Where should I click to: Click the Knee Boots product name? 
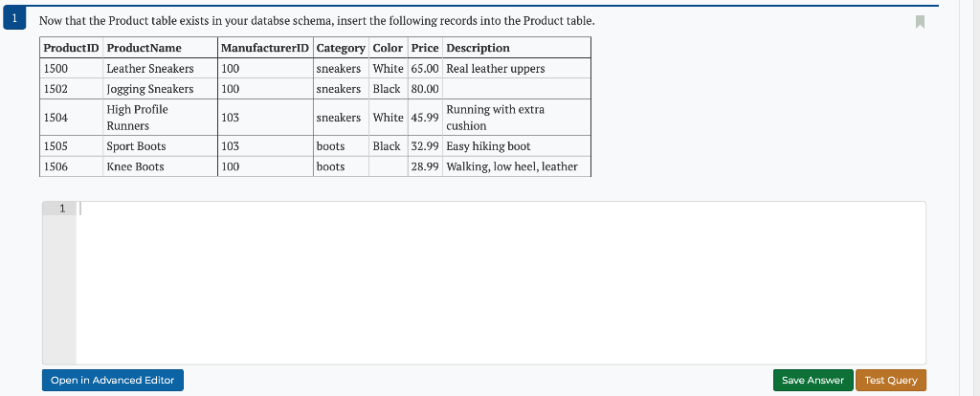tap(135, 166)
